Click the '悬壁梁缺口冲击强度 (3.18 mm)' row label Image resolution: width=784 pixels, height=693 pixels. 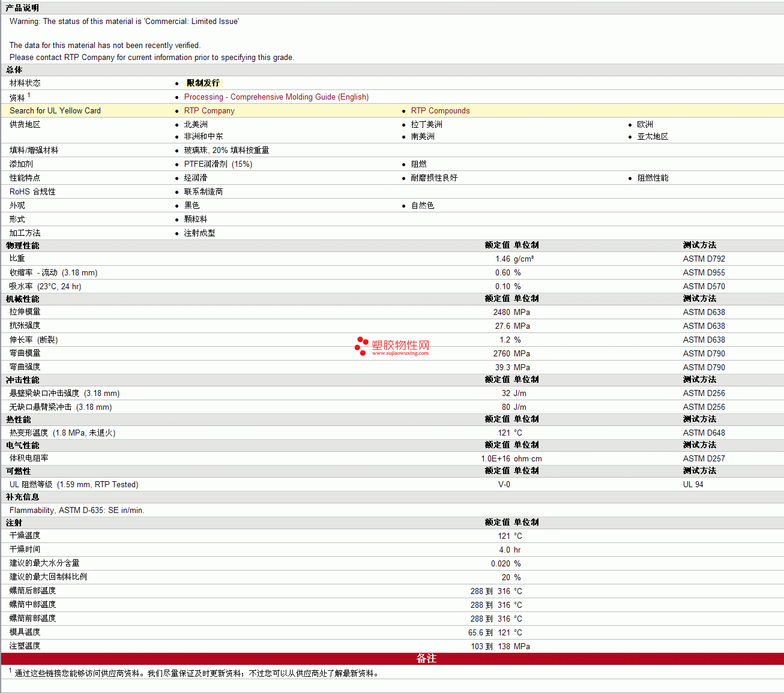64,393
